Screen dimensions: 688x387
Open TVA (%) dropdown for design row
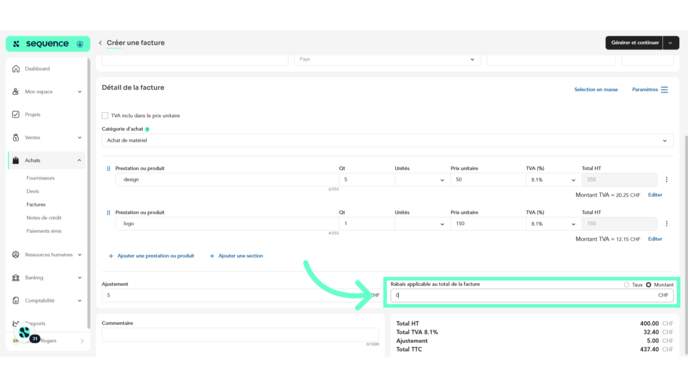(x=553, y=180)
